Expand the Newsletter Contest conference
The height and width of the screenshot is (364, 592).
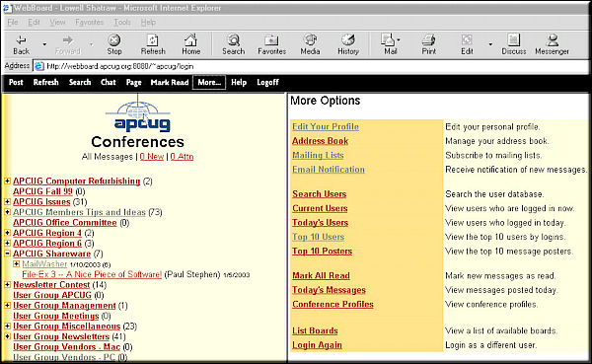[x=7, y=284]
